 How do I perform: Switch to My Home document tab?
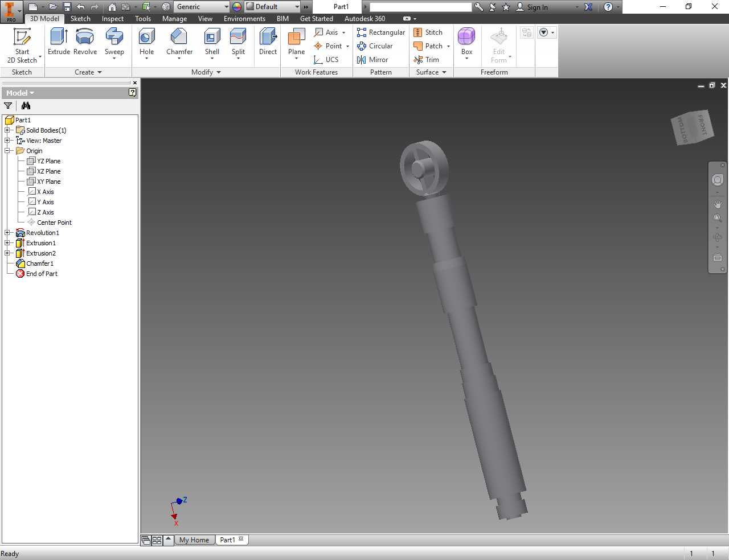pos(194,540)
